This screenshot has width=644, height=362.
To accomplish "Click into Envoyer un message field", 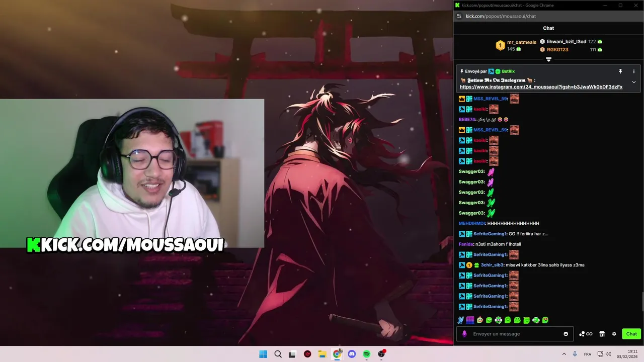I will pos(515,334).
